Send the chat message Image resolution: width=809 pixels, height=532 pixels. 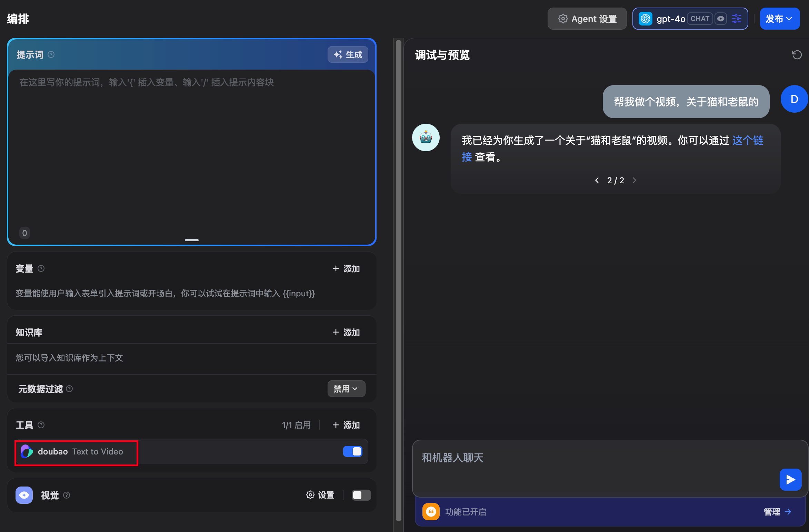coord(790,479)
